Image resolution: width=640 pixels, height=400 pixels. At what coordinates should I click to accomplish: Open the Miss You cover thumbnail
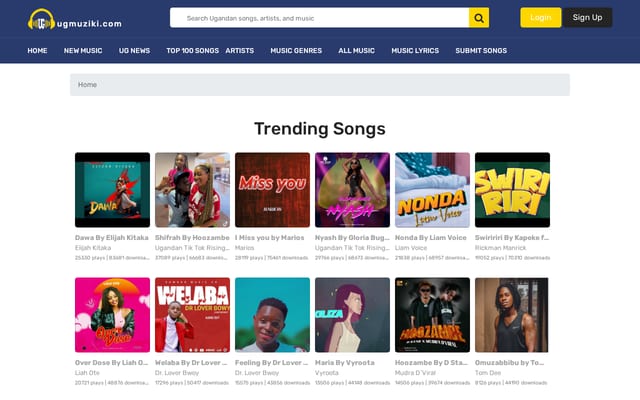tap(272, 190)
